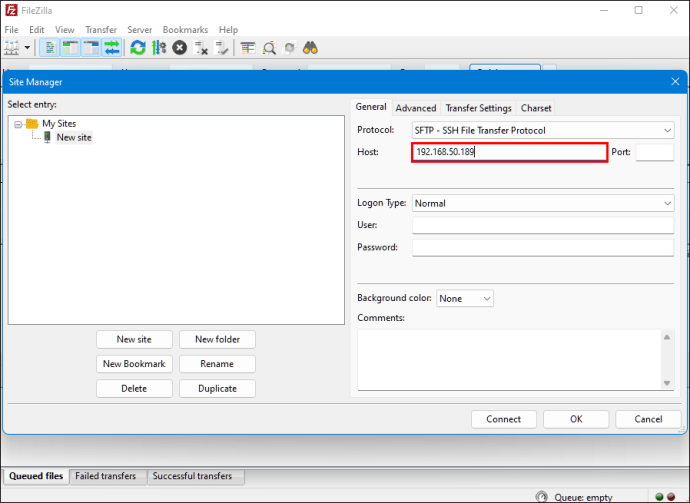Click the Duplicate button

pyautogui.click(x=217, y=389)
